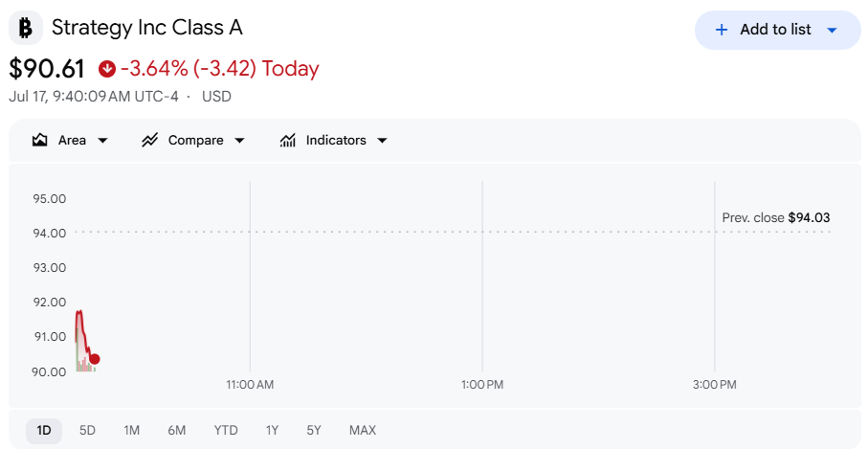This screenshot has height=449, width=868.
Task: Click the Area chart type icon
Action: tap(40, 140)
